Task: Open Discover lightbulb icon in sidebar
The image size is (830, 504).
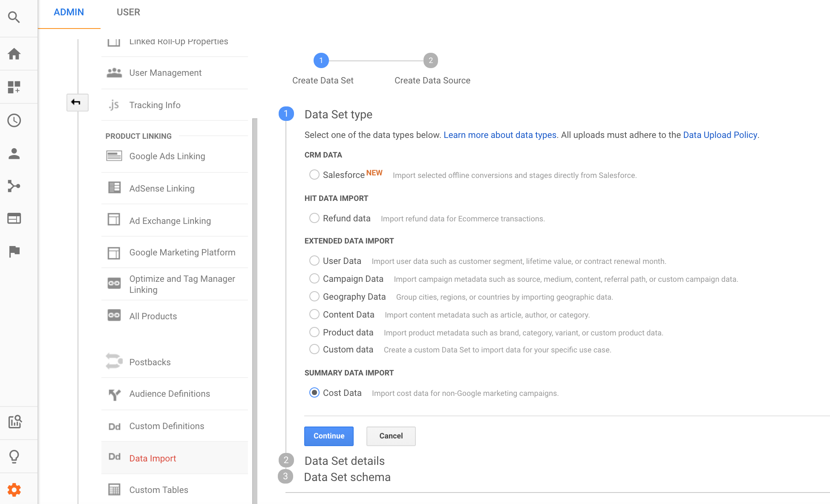Action: 14,456
